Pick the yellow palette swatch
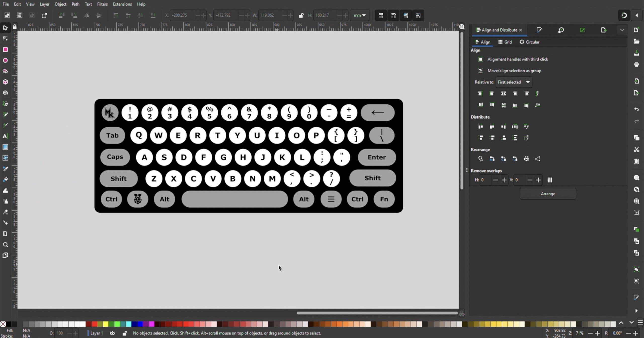The image size is (644, 338). tap(106, 324)
